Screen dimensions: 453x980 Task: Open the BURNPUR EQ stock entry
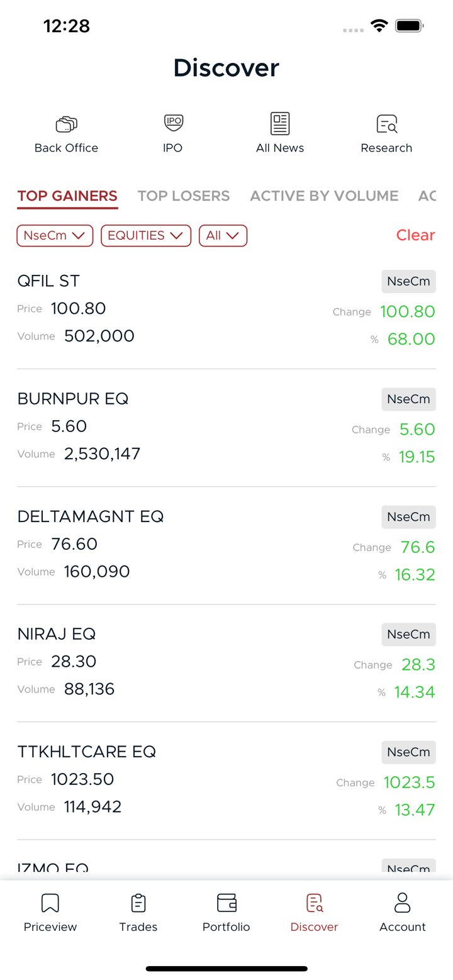(x=189, y=427)
